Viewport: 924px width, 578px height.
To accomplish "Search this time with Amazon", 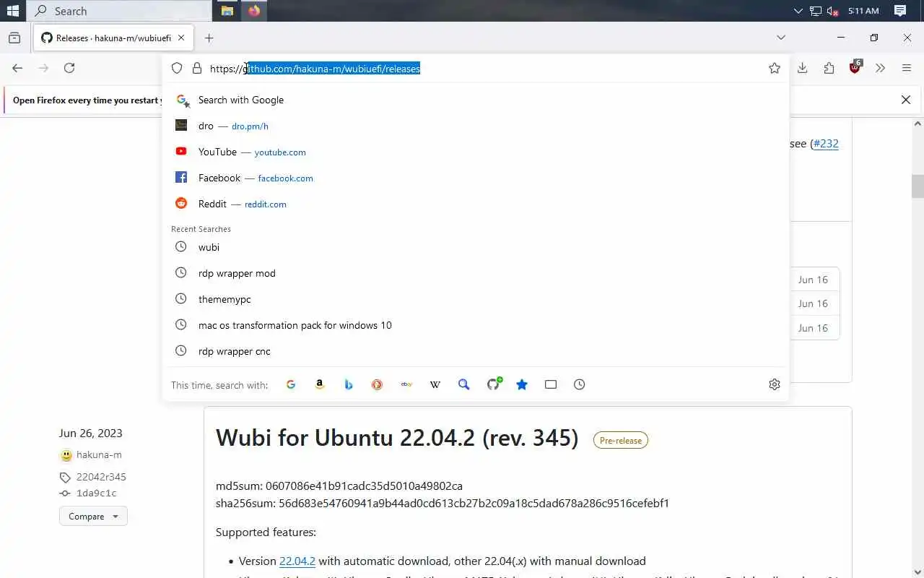I will 320,384.
